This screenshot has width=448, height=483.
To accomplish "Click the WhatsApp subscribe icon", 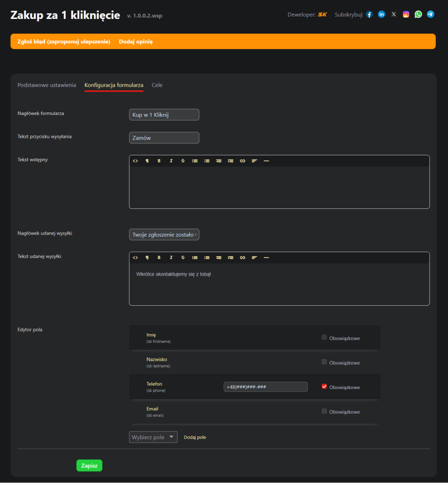I will tap(418, 15).
